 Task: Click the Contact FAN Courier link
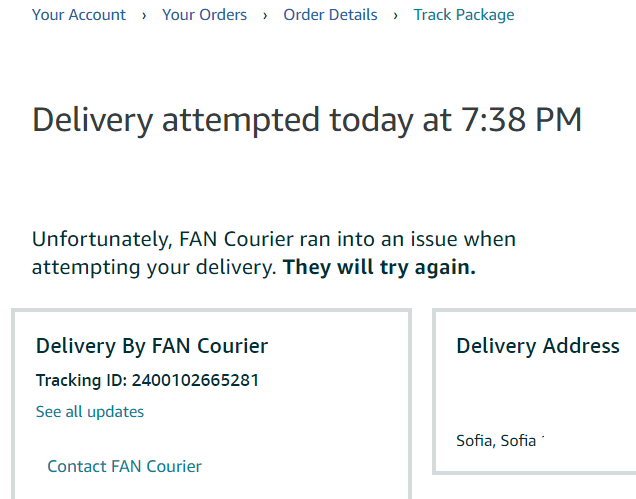[124, 466]
